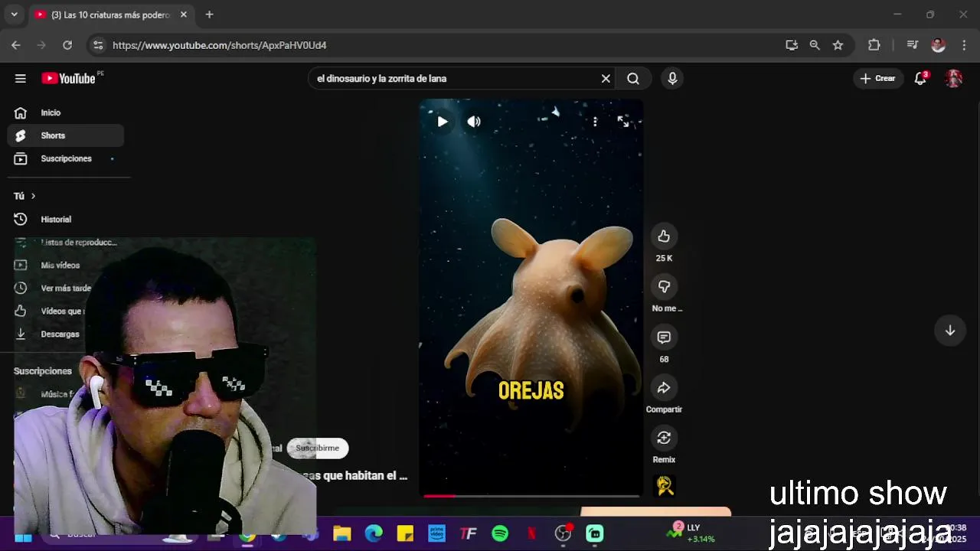Image resolution: width=980 pixels, height=551 pixels.
Task: Bookmark this page with the star
Action: (x=838, y=45)
